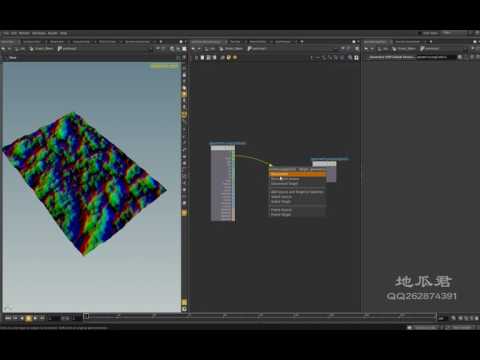Go forward in the viewport pane path bar

(9, 49)
